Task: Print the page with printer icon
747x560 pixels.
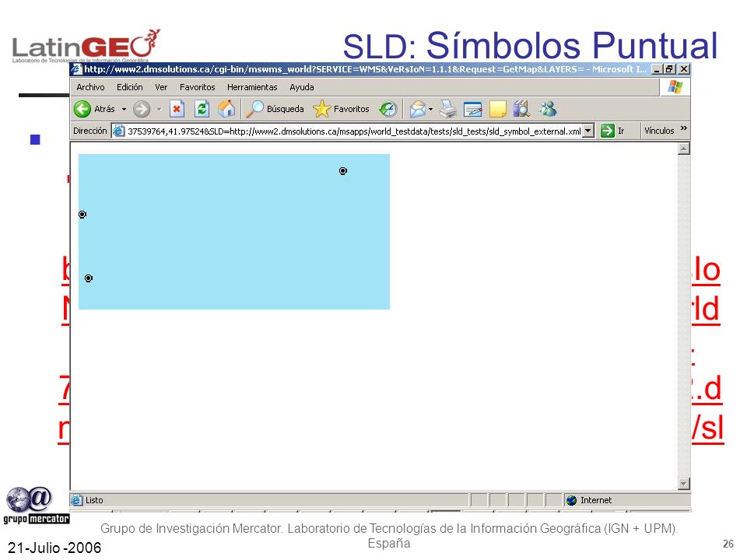Action: pos(448,109)
